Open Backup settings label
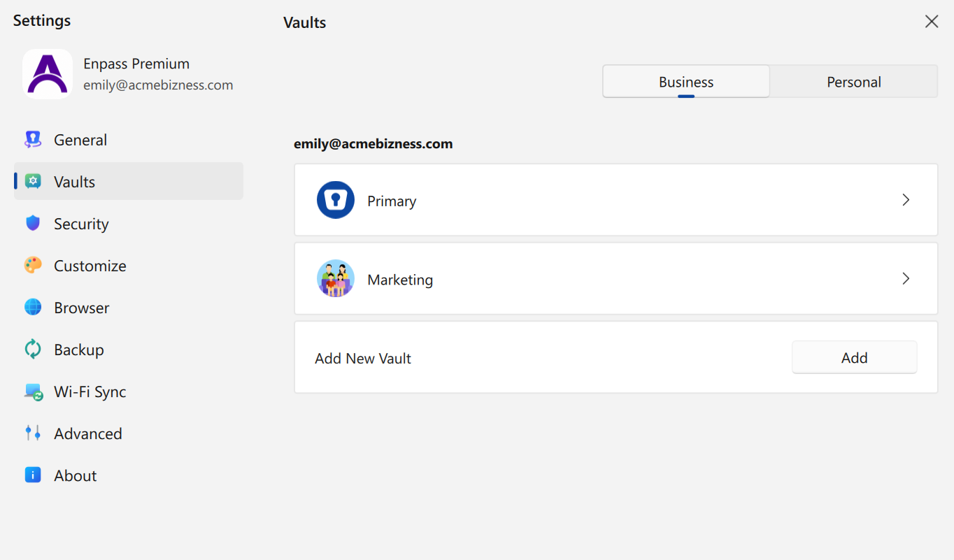Screen dimensions: 954x560 click(x=79, y=350)
